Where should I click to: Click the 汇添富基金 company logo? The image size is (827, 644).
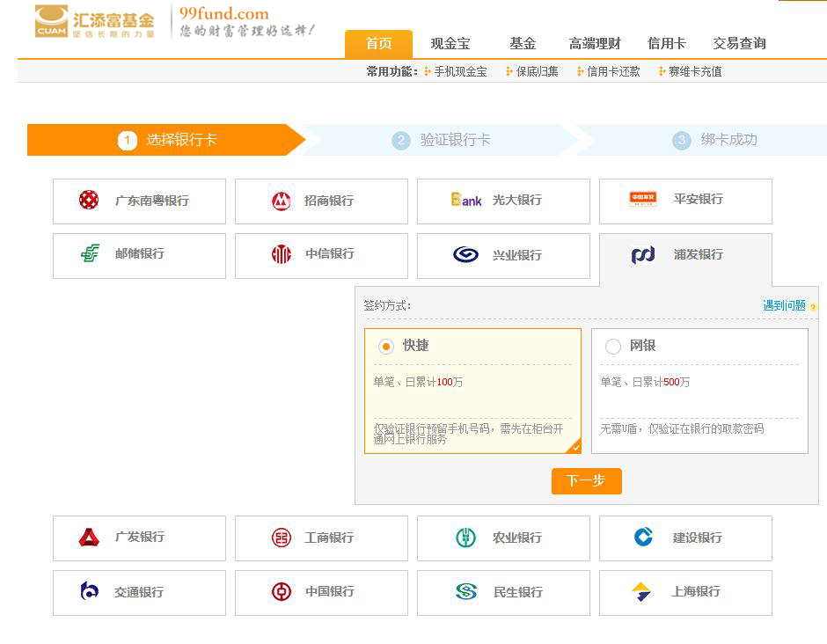point(95,21)
